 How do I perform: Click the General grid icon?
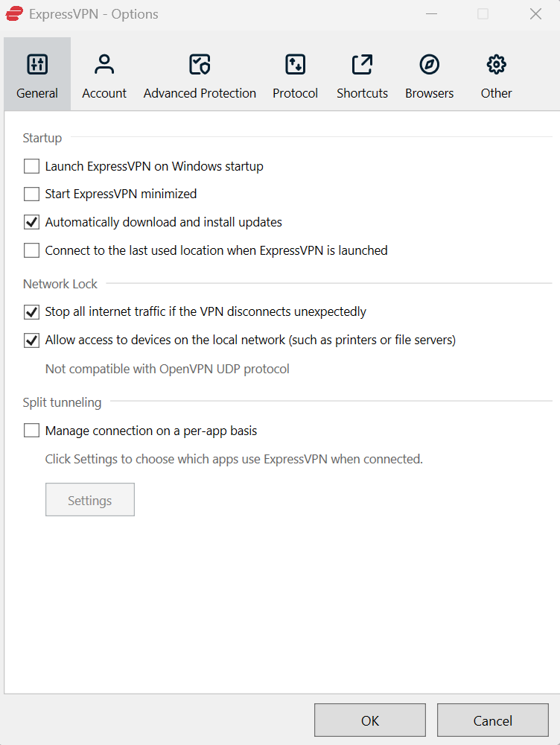tap(36, 65)
